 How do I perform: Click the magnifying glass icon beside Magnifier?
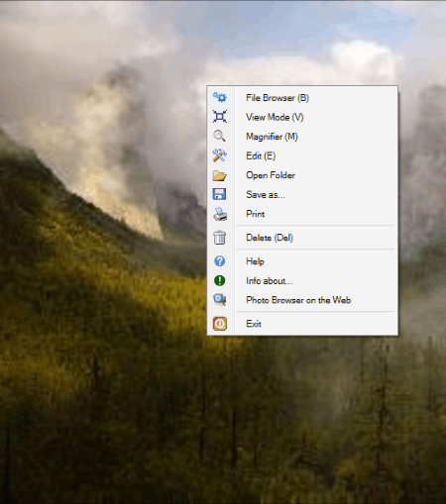pyautogui.click(x=220, y=136)
